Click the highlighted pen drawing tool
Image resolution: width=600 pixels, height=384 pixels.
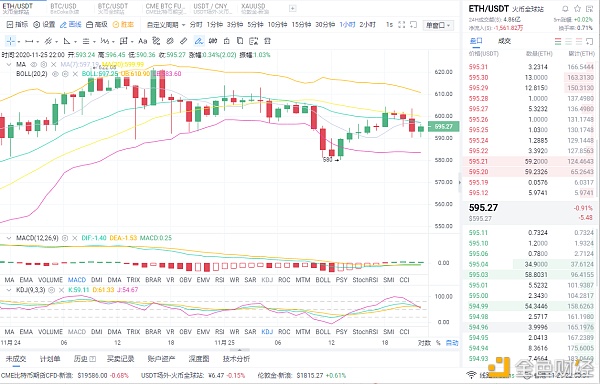pyautogui.click(x=199, y=41)
